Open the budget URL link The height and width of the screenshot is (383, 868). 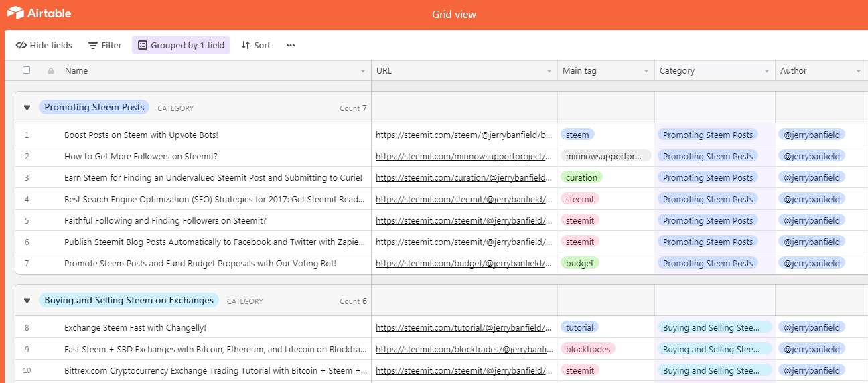click(465, 263)
